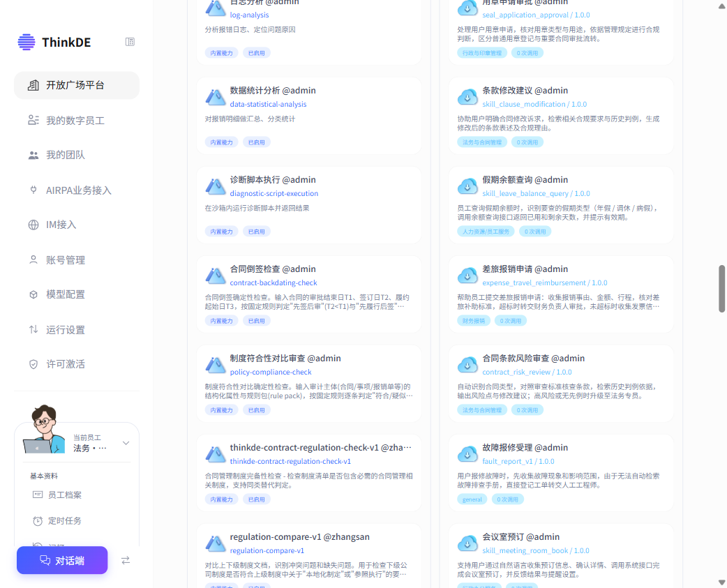Click the clock icon next to 定时任务

click(38, 521)
